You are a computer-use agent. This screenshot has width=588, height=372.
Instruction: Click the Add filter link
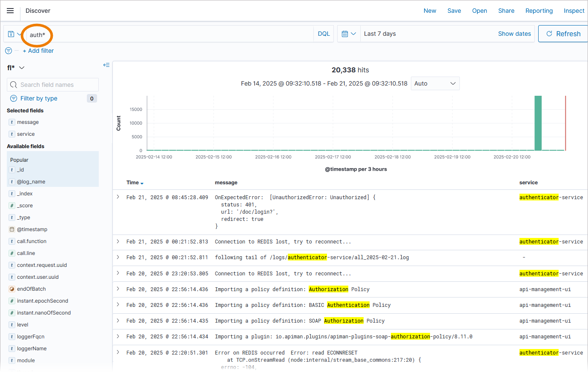coord(38,51)
